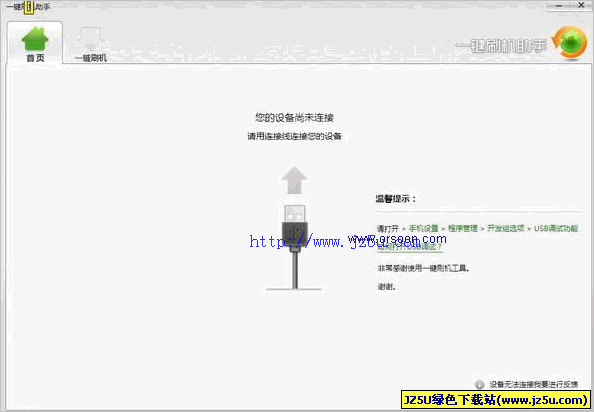Switch to the 一键刷机 tab
This screenshot has width=594, height=412.
[91, 44]
